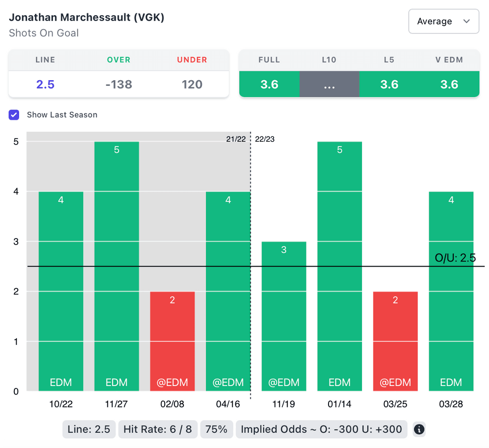Viewport: 489px width, 448px height.
Task: Select the V EDM stats tab
Action: tap(449, 84)
